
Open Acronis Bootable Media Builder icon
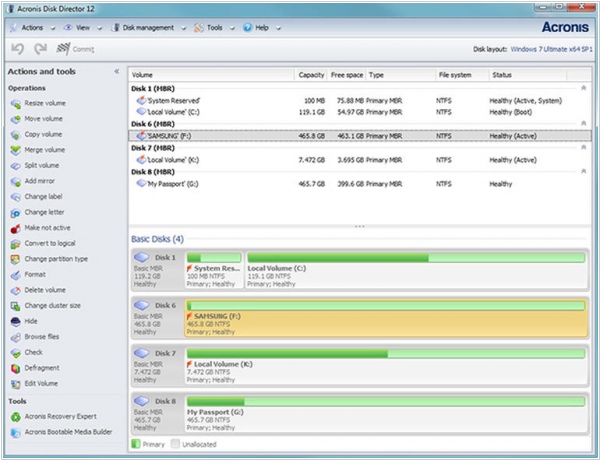tap(16, 433)
